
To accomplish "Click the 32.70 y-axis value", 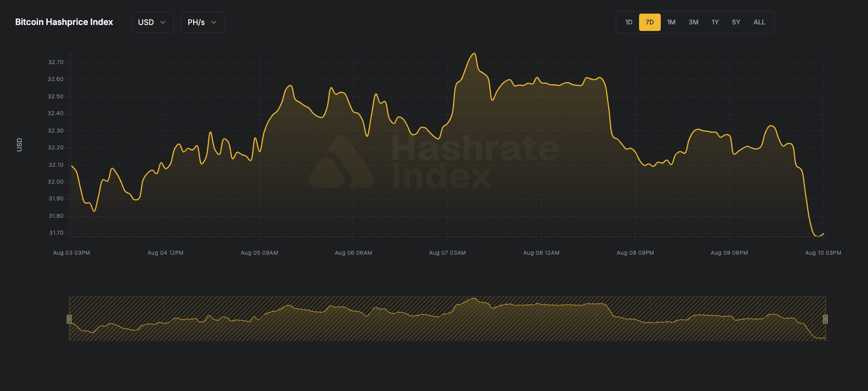I will [56, 62].
